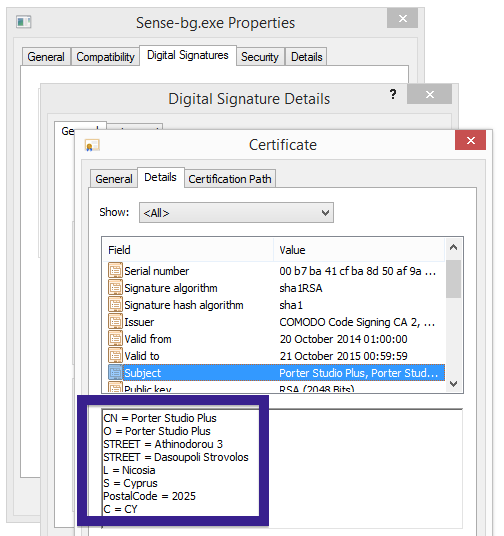This screenshot has height=536, width=504.
Task: Click the help question mark in Digital Signature Details
Action: click(x=393, y=94)
